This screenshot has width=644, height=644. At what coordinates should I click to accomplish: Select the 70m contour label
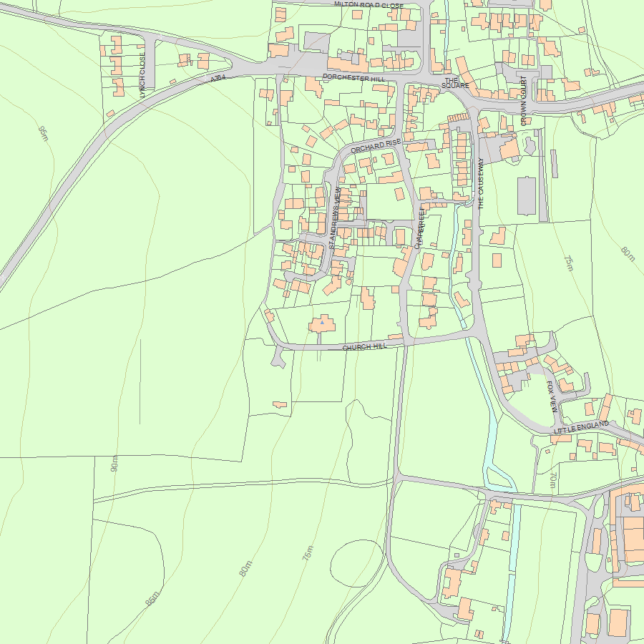pyautogui.click(x=553, y=479)
